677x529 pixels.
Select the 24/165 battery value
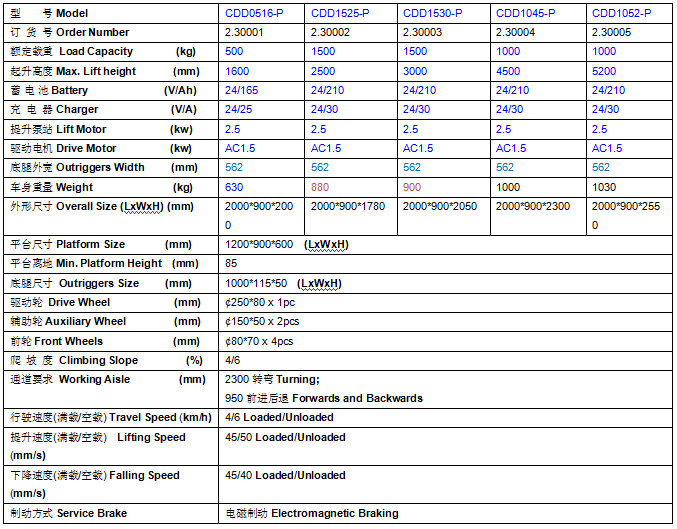point(242,90)
